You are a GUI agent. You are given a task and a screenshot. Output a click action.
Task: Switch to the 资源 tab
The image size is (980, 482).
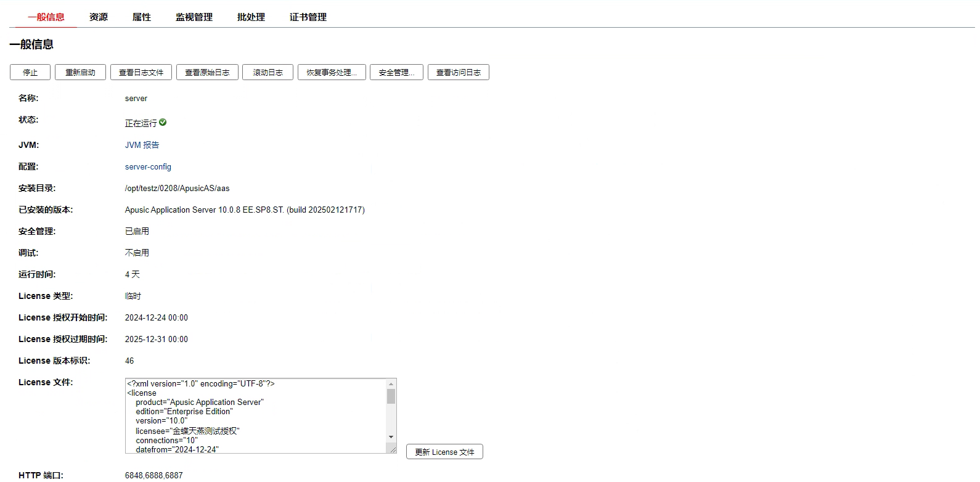click(99, 17)
